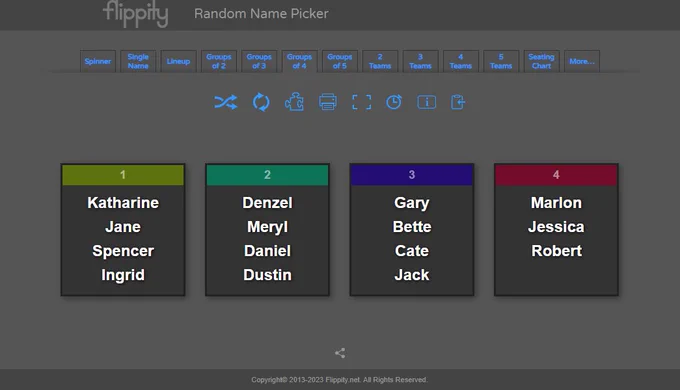The height and width of the screenshot is (390, 680).
Task: Select the name Jessica
Action: pos(556,227)
